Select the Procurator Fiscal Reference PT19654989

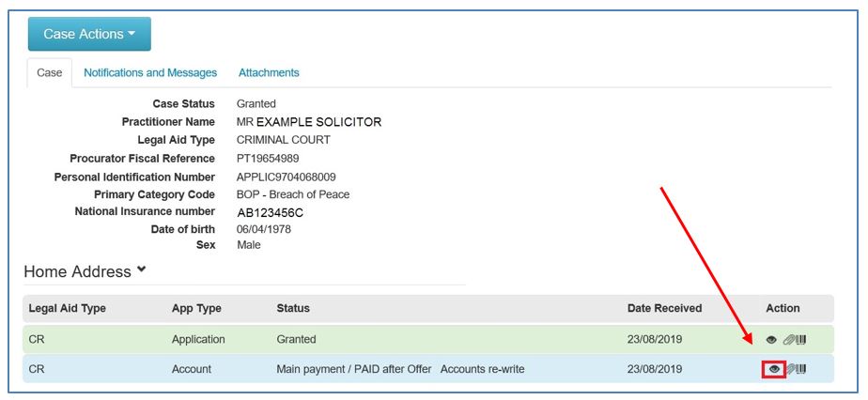click(268, 159)
